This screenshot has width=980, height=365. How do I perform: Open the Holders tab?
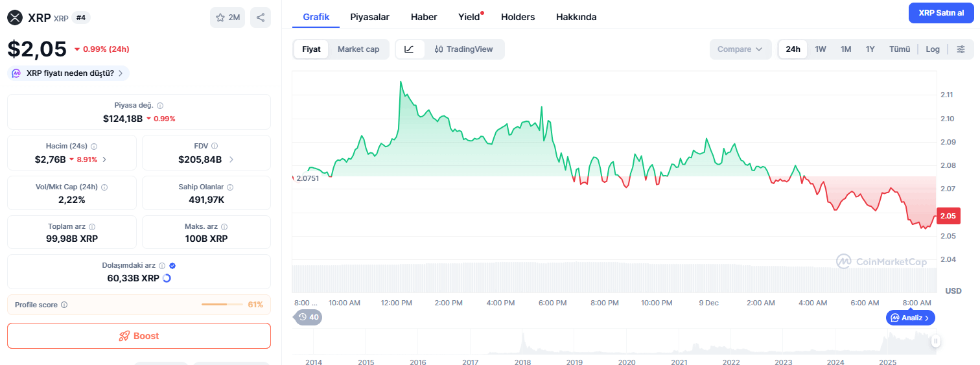click(518, 17)
